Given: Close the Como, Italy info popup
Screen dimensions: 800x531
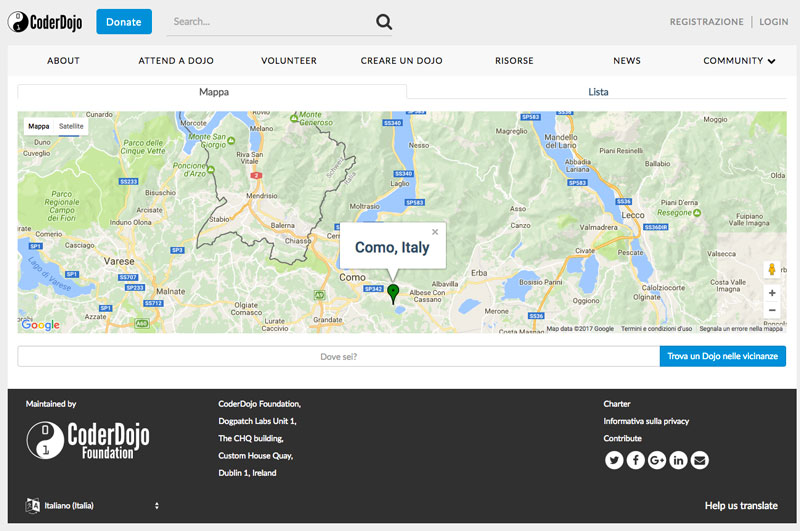Looking at the screenshot, I should click(435, 232).
